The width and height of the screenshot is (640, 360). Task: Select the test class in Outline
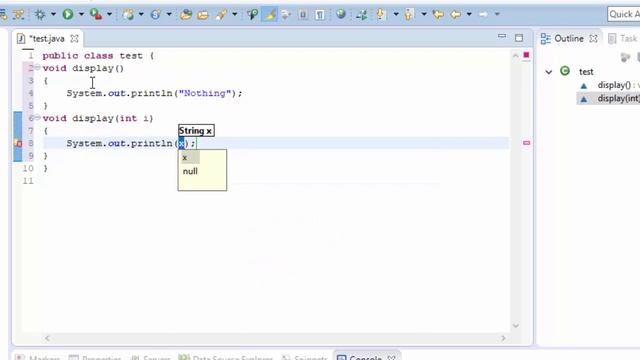pos(586,72)
